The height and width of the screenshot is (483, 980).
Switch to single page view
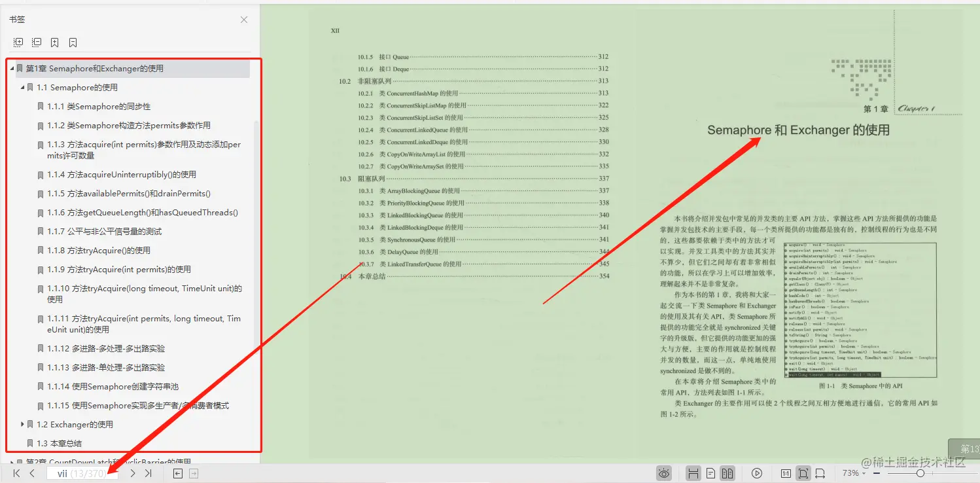[x=710, y=473]
